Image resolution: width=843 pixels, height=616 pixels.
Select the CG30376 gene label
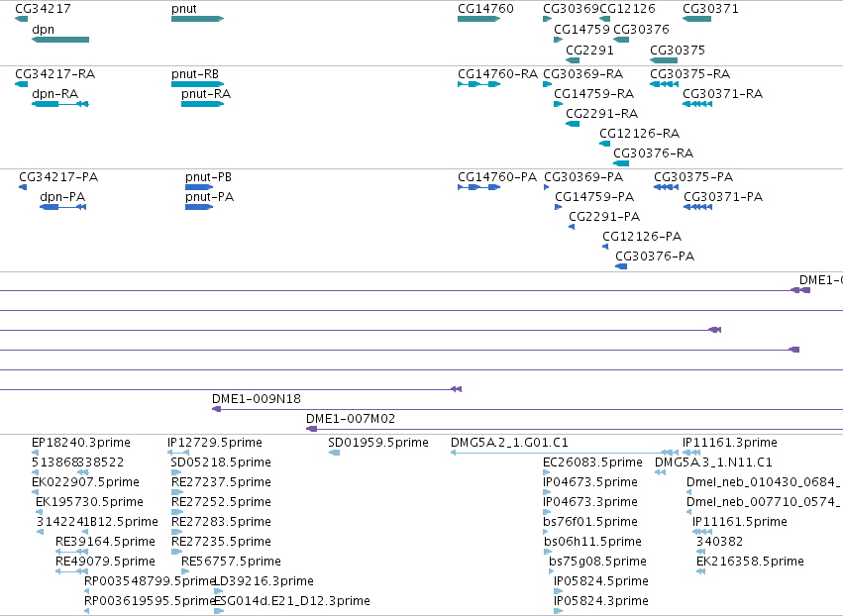[641, 29]
